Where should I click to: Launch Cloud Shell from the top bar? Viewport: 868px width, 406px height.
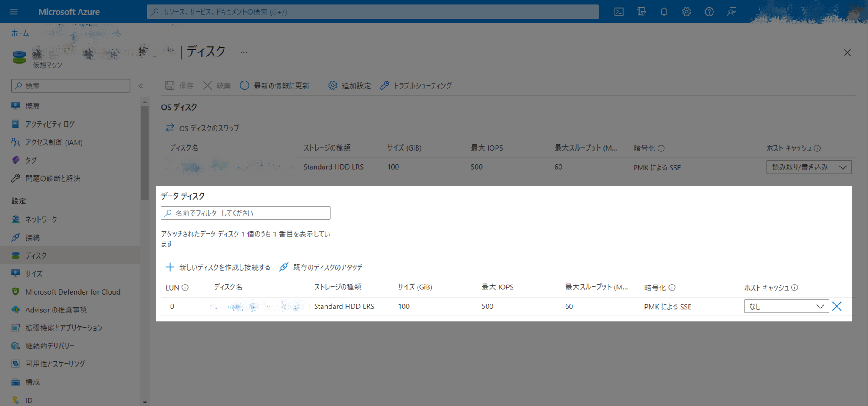[x=619, y=12]
